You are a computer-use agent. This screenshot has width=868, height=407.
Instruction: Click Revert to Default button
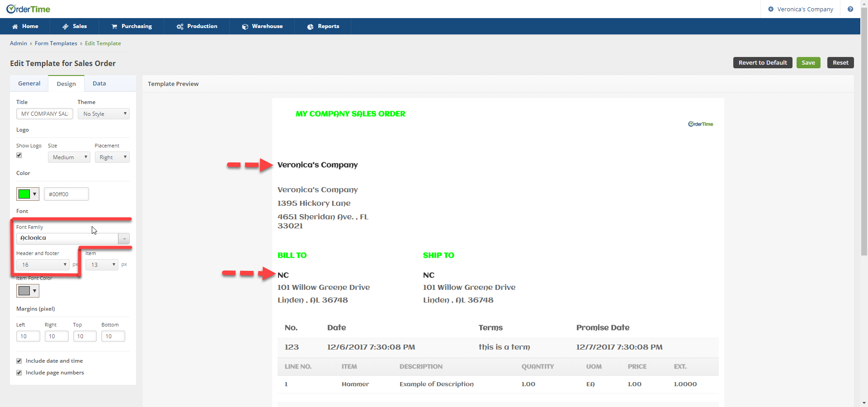pos(763,63)
